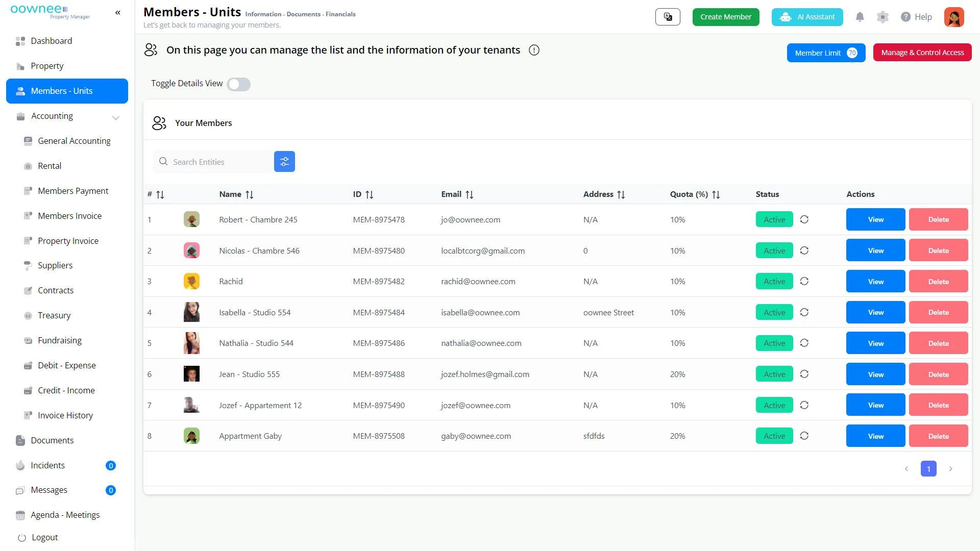View member Rachid

pyautogui.click(x=876, y=282)
